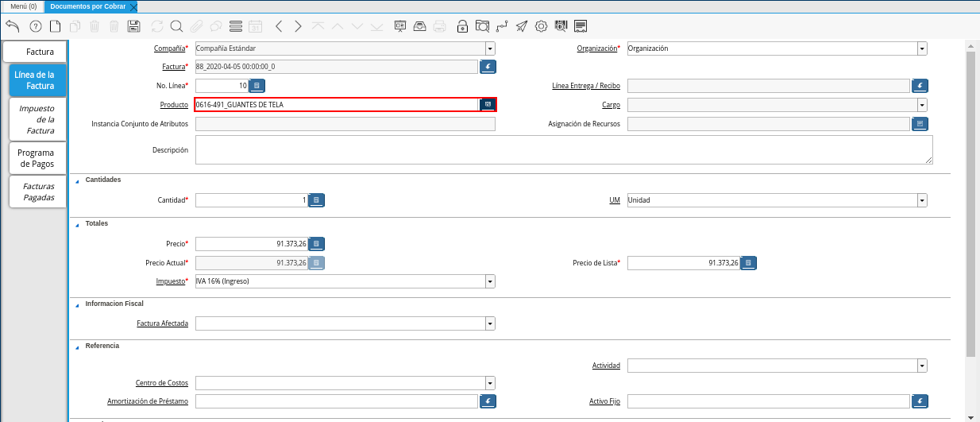The image size is (980, 422).
Task: Open calculator for Precio de Lista
Action: tap(748, 262)
